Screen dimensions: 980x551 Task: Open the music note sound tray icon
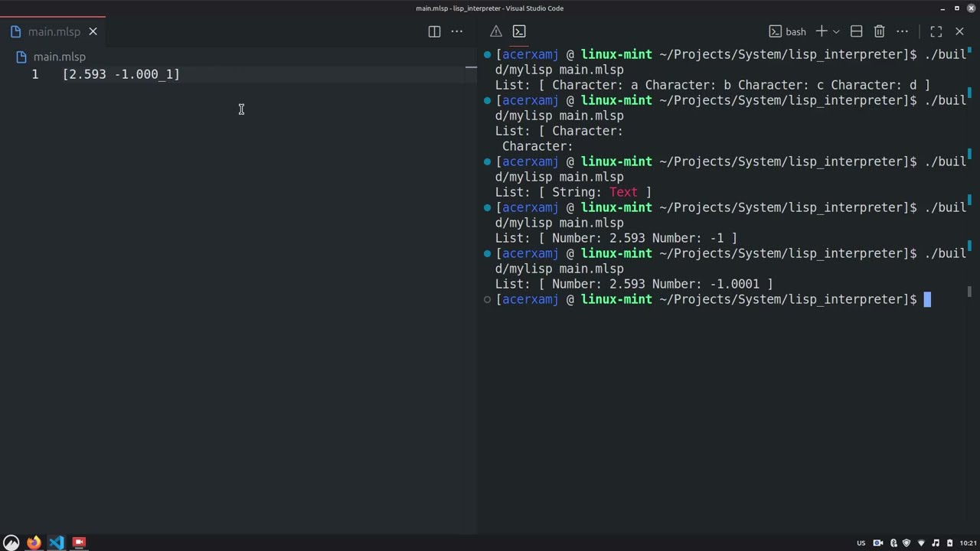[936, 543]
